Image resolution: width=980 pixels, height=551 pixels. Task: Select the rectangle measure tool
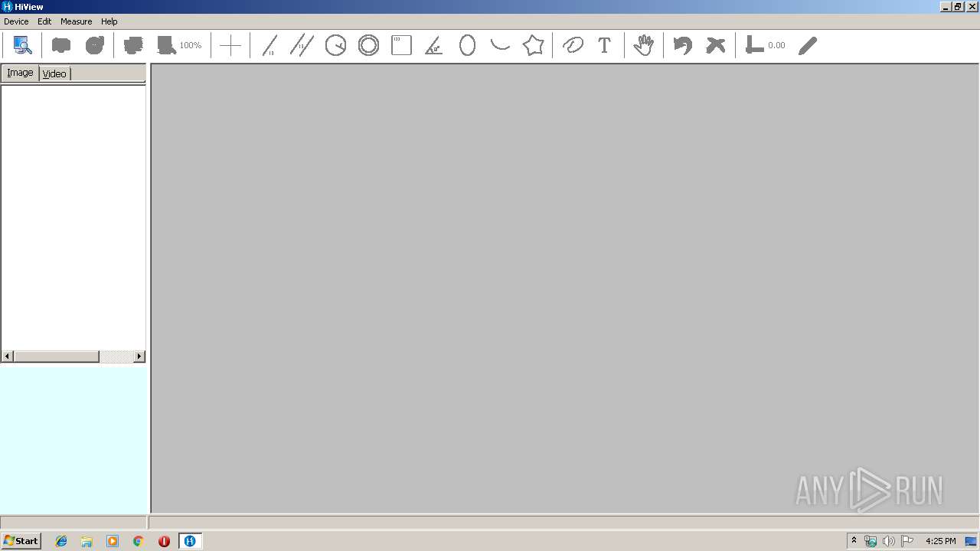click(x=401, y=45)
